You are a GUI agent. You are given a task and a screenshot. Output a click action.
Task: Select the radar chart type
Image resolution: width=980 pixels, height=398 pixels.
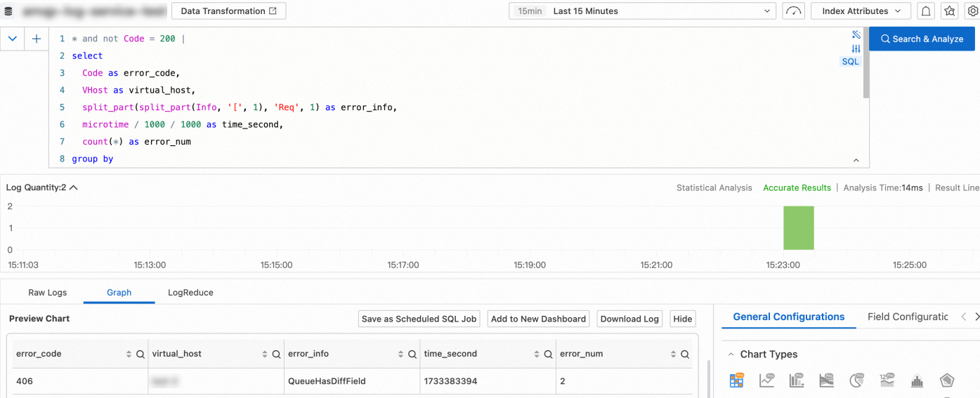click(947, 380)
